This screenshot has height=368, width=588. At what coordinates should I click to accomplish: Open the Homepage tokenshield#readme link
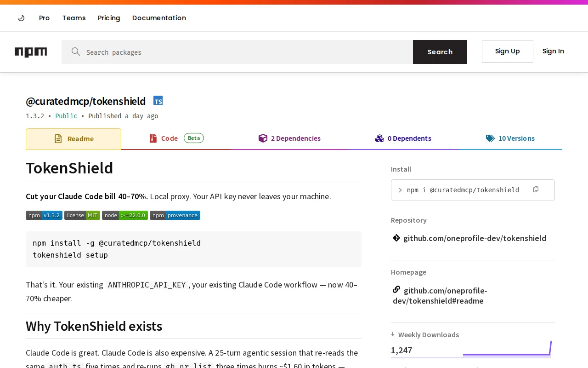point(440,296)
